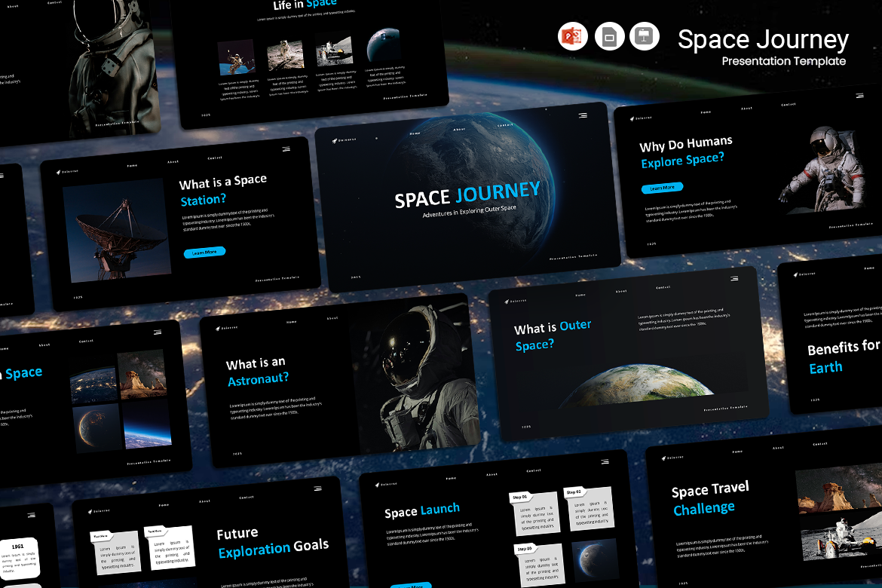Viewport: 882px width, 588px height.
Task: Open hamburger menu on Why Do Humans slide
Action: pyautogui.click(x=859, y=96)
